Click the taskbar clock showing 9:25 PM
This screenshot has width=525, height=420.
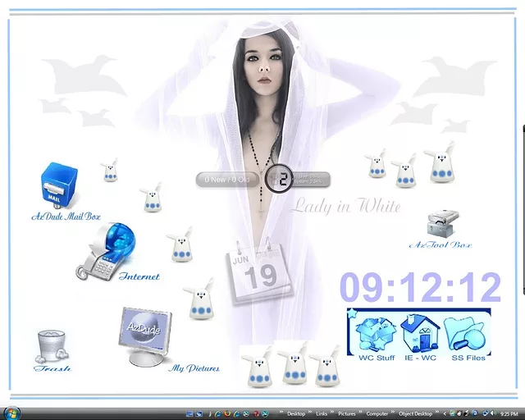(x=509, y=413)
